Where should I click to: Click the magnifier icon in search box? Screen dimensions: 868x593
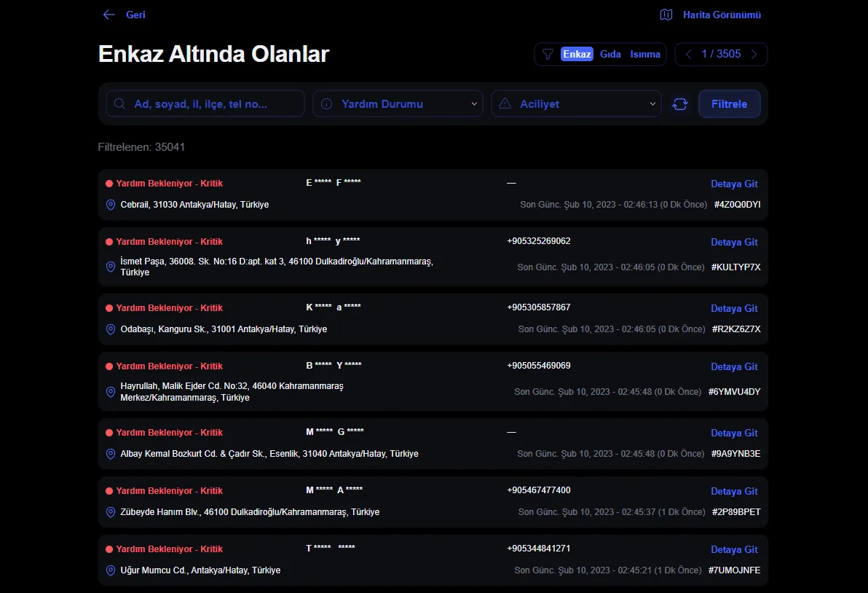(x=119, y=104)
